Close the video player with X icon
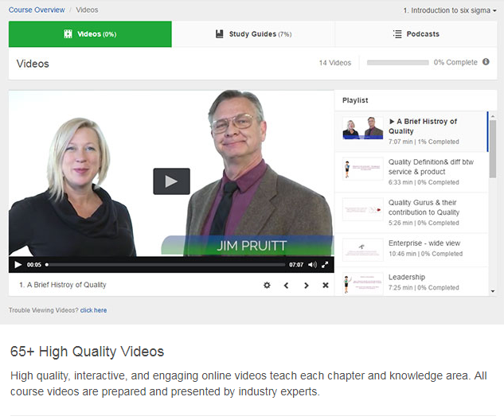Screen dimensions: 504x420 [x=325, y=285]
